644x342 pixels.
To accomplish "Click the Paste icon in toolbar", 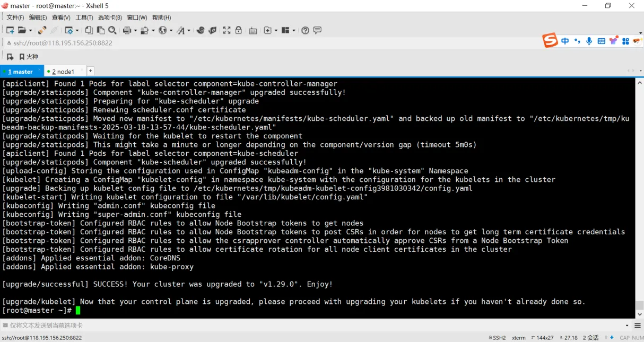I will pyautogui.click(x=101, y=30).
